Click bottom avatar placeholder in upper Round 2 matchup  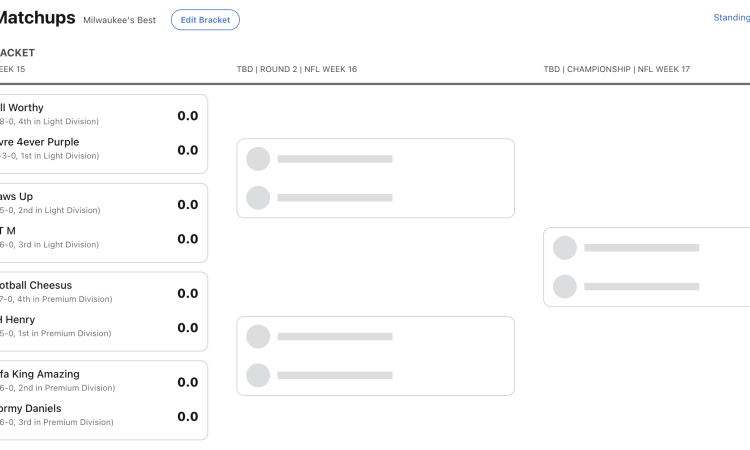click(x=258, y=197)
